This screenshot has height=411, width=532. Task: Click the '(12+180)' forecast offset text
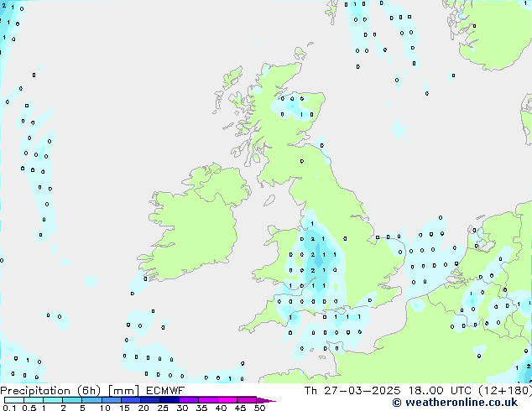[x=505, y=391]
